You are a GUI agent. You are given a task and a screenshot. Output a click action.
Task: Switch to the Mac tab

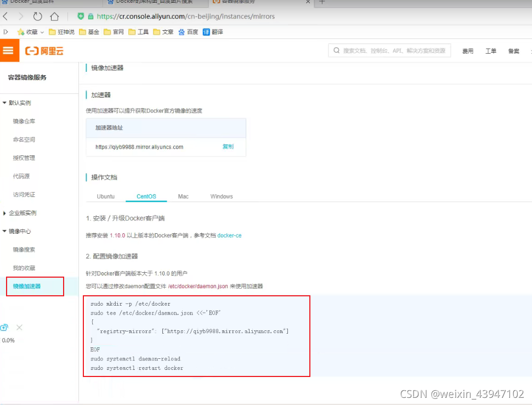(x=183, y=196)
